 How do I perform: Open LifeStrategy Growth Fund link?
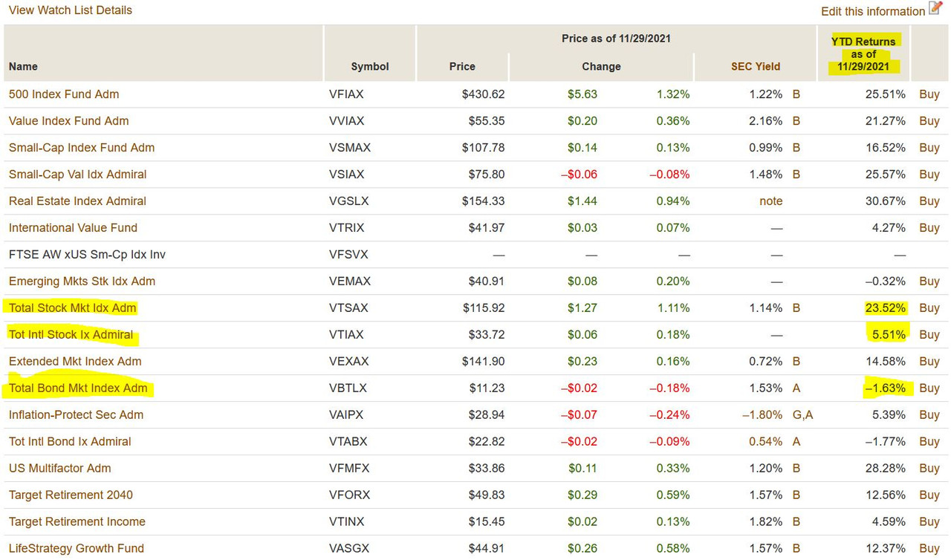click(77, 548)
